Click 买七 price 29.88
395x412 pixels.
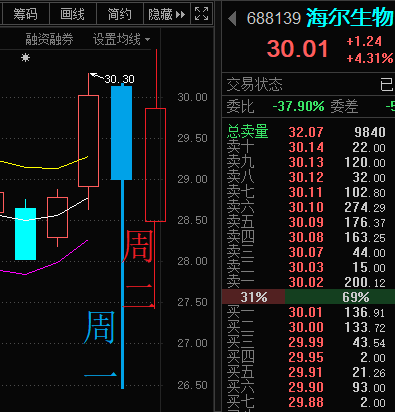[x=306, y=402]
